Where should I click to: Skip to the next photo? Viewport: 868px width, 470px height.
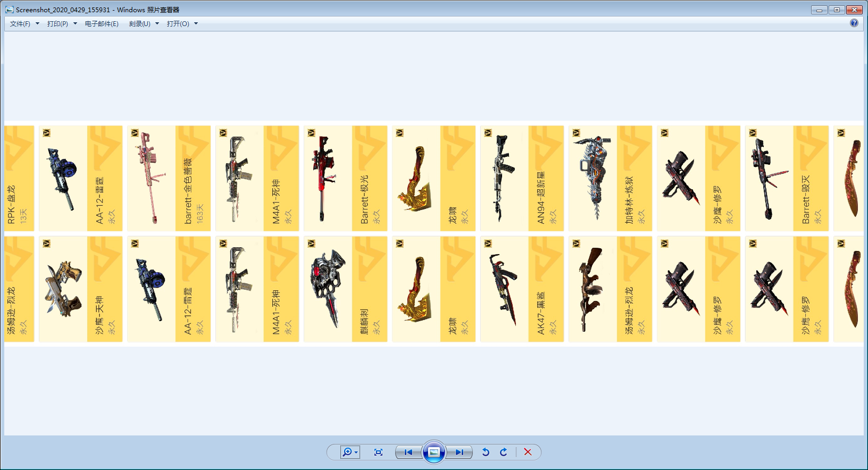point(459,452)
